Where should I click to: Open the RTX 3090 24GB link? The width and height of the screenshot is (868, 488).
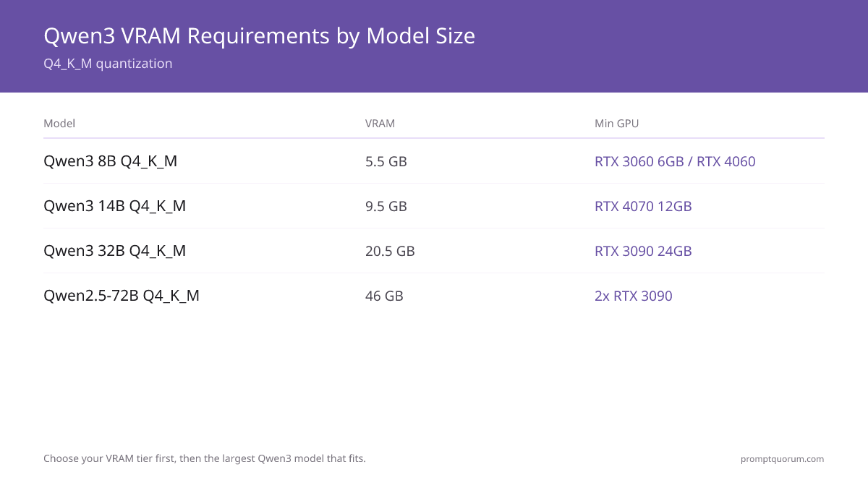pos(643,251)
